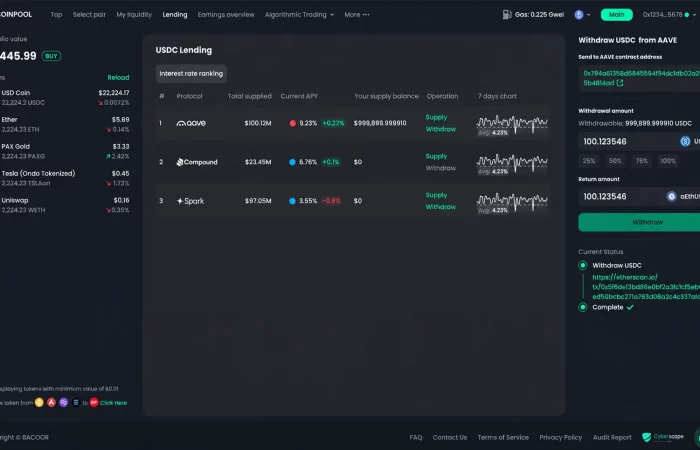Select Tesla (Ondo Tokenized) token row
The width and height of the screenshot is (700, 450).
[x=65, y=178]
